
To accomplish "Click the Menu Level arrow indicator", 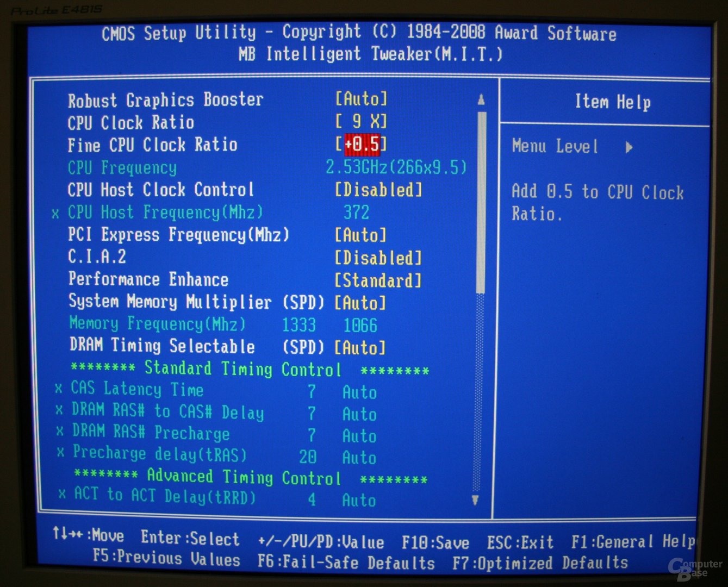I will coord(629,147).
